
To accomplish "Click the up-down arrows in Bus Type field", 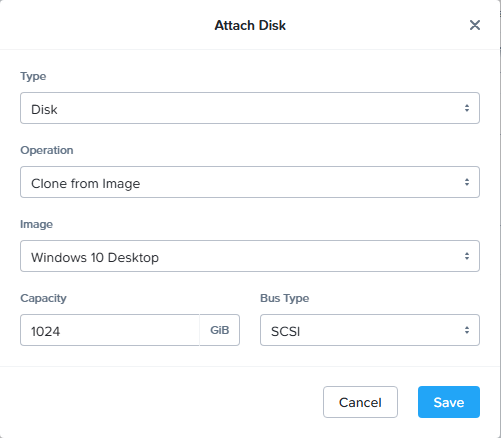I will point(467,330).
